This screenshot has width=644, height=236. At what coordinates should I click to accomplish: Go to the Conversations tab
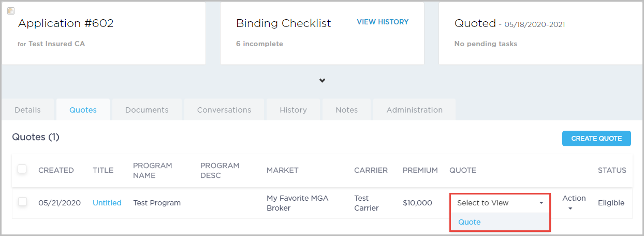[x=224, y=110]
